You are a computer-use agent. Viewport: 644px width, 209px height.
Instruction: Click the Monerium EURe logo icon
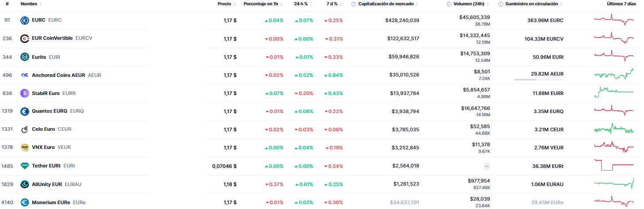25,202
